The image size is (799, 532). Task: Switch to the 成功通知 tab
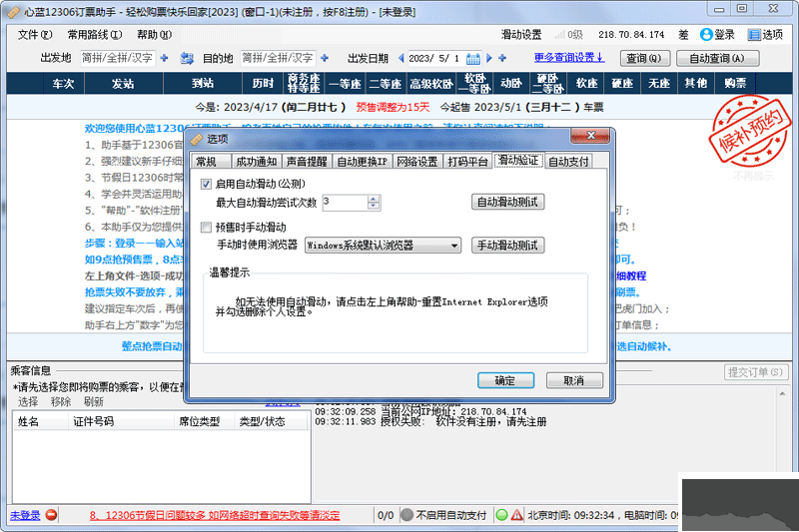point(256,162)
